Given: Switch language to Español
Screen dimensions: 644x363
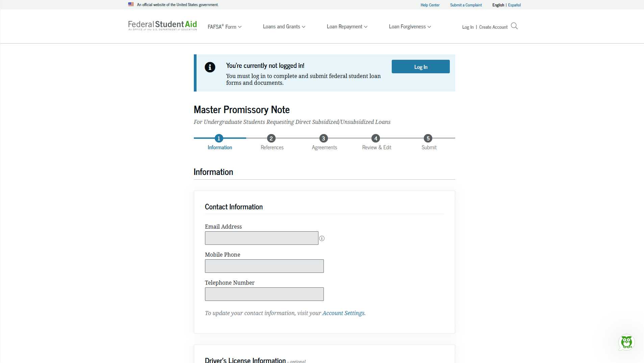Looking at the screenshot, I should tap(514, 5).
